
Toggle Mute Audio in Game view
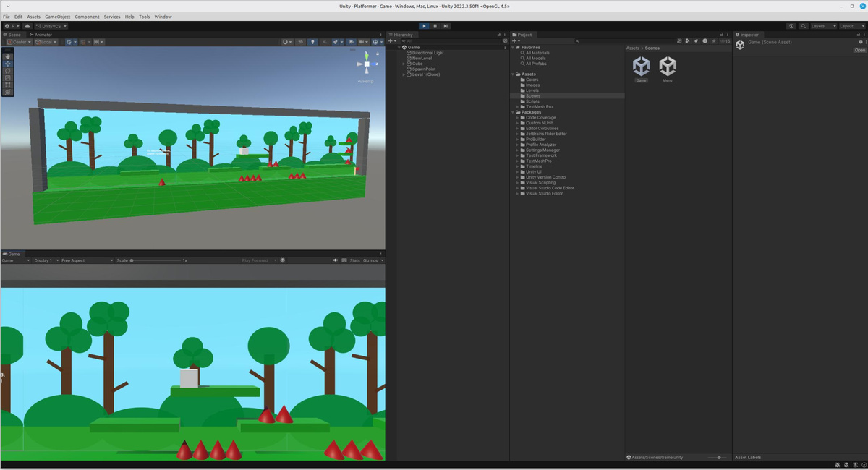click(336, 260)
